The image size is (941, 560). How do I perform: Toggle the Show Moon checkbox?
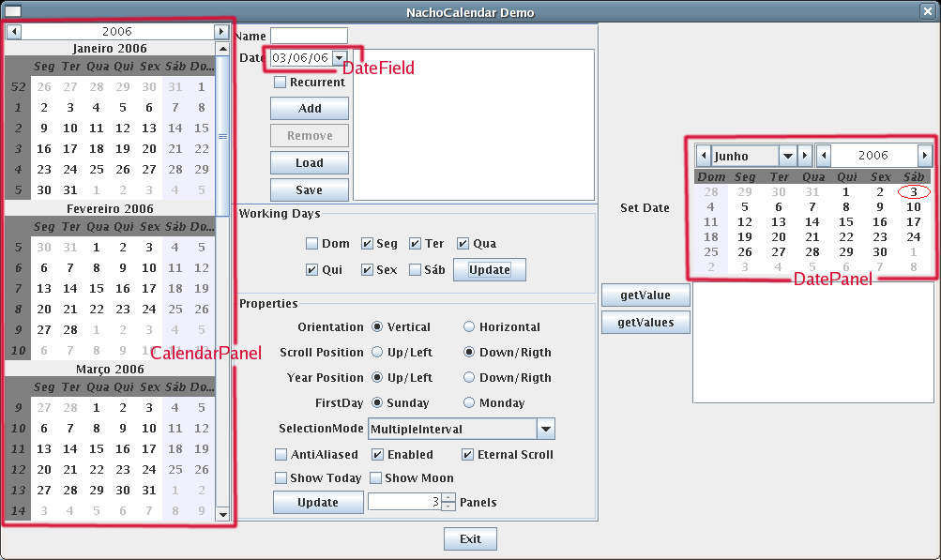(x=376, y=478)
